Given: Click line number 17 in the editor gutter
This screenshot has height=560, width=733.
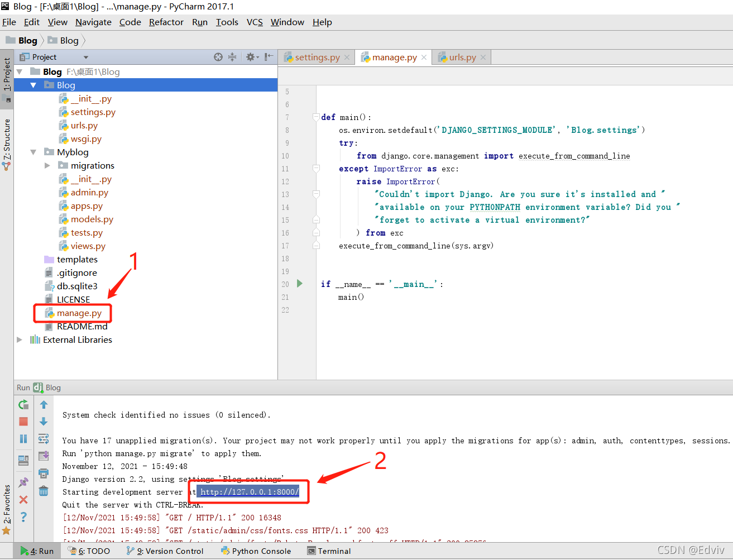Looking at the screenshot, I should click(285, 246).
